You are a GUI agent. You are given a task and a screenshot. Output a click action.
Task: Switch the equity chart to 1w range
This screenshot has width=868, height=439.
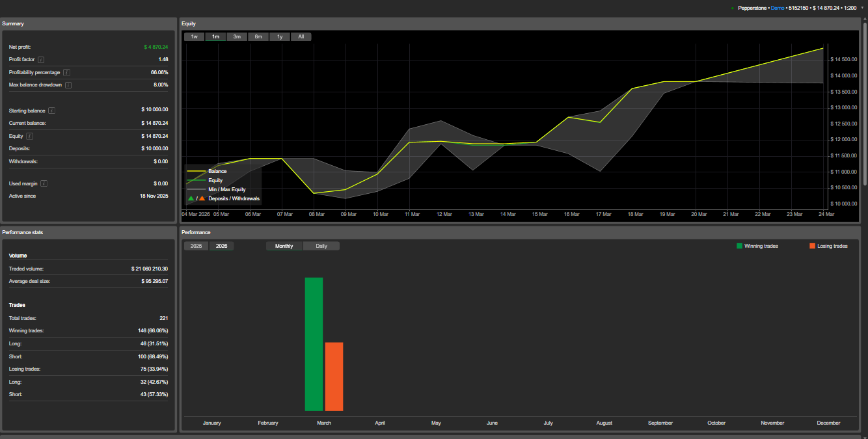tap(194, 37)
